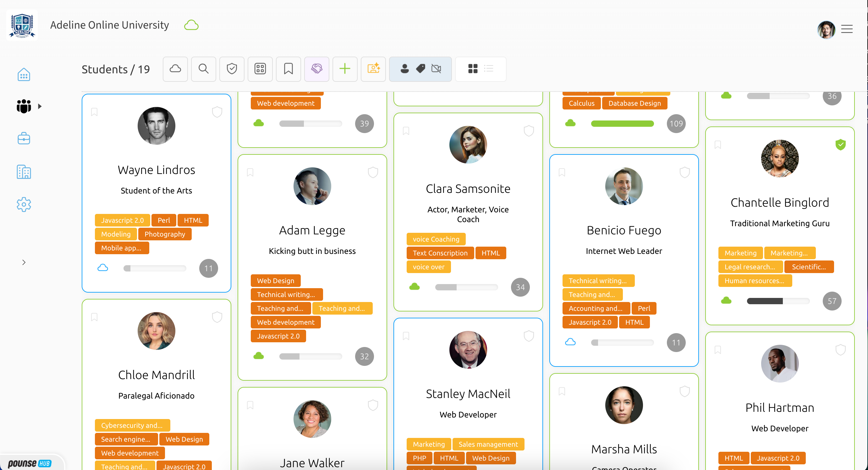Screen dimensions: 868x470
Task: Click green cloud icon on Adam Legge card
Action: point(258,355)
